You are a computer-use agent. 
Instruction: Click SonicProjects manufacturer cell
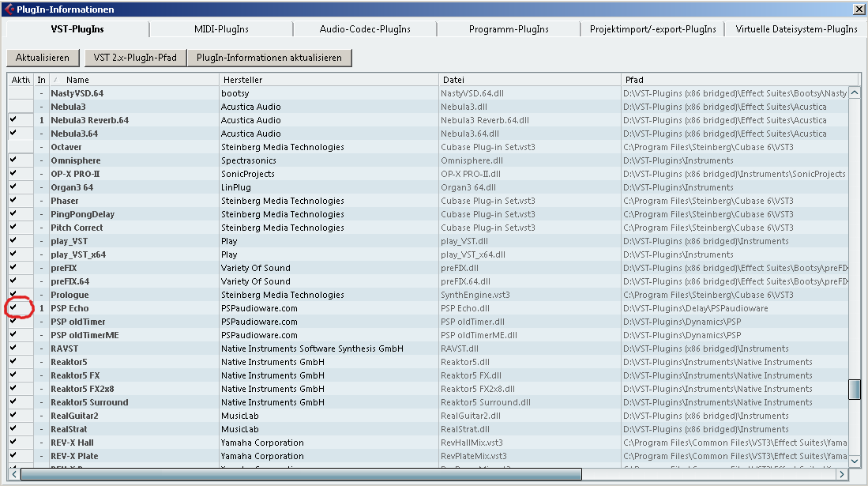[247, 174]
